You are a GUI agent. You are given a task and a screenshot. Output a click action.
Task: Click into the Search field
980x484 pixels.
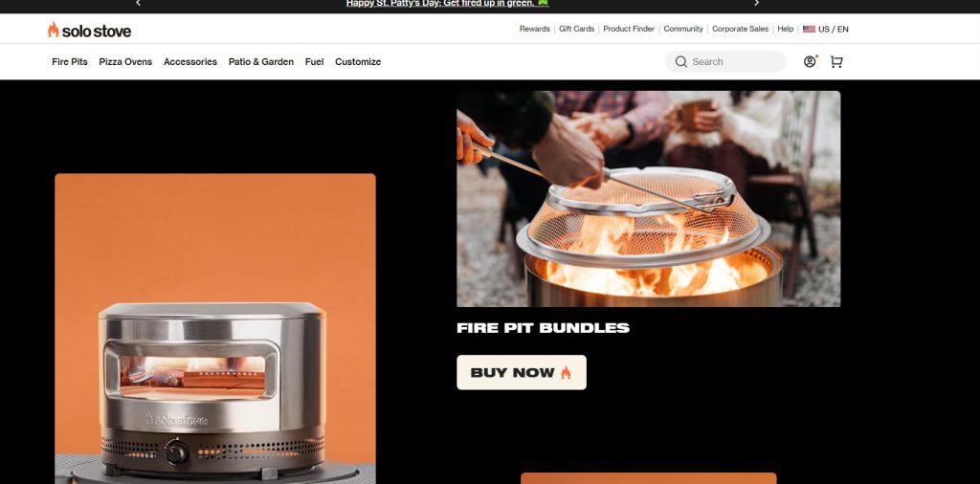(x=725, y=62)
